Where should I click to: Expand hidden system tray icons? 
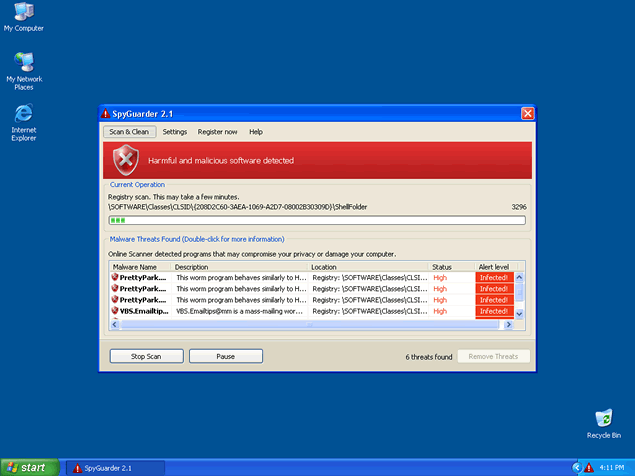coord(576,468)
